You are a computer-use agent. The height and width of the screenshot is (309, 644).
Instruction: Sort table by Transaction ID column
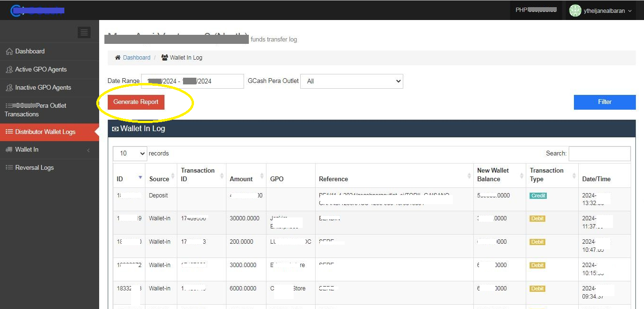coord(202,175)
